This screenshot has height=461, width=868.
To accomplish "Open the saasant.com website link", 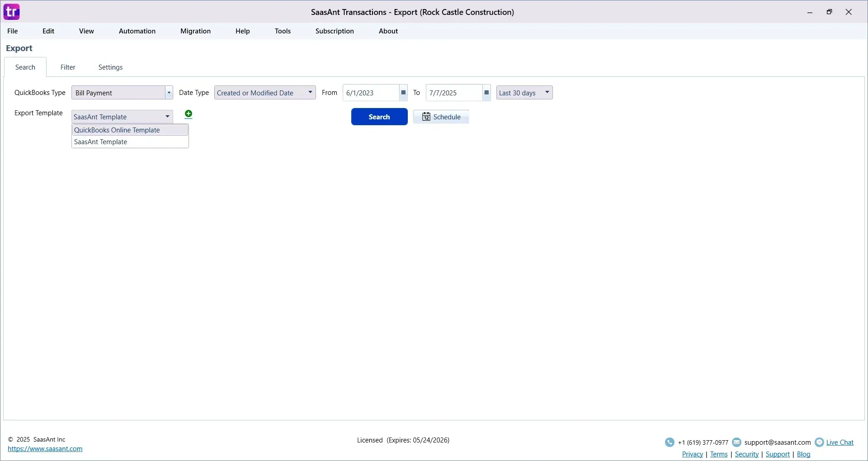I will 45,449.
